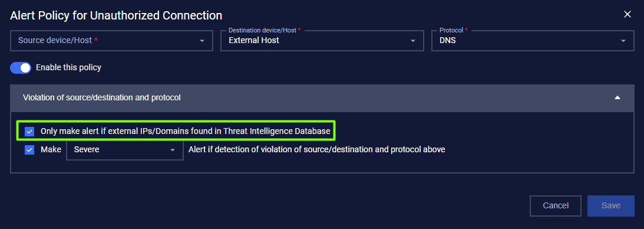Open the Destination device/Host field showing External Host
The image size is (644, 229).
click(322, 40)
